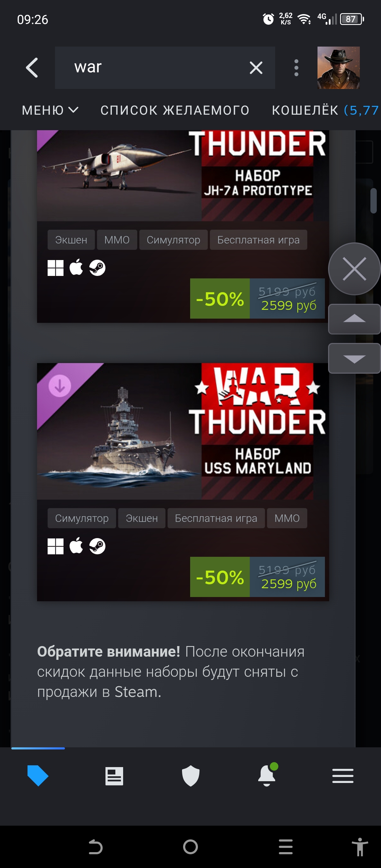
Task: Select the Симулятор tag on JH-7A pack
Action: [173, 240]
